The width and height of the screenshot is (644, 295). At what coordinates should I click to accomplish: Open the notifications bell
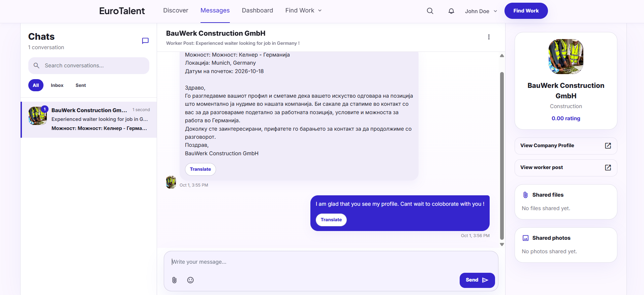451,11
